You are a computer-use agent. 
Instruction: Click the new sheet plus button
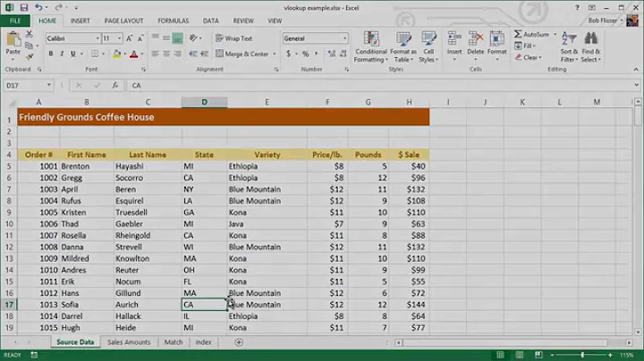239,342
